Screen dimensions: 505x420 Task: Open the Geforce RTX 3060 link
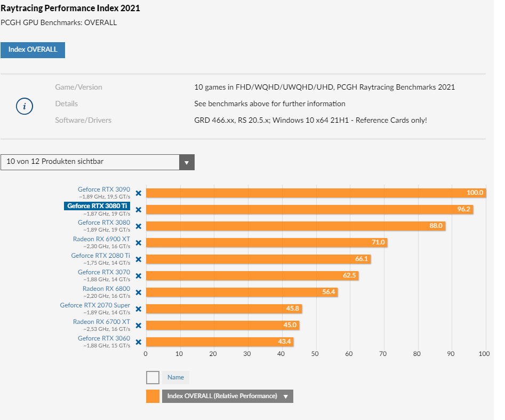tap(103, 338)
